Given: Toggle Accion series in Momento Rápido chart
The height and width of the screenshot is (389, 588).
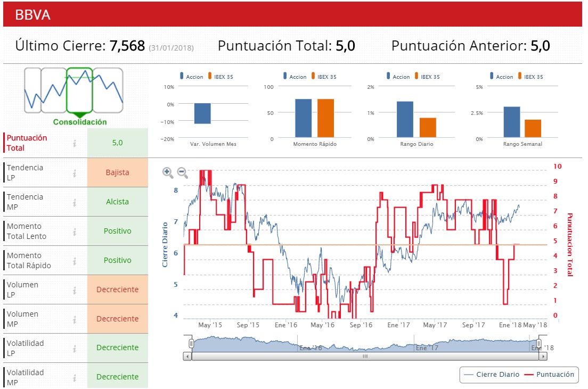Looking at the screenshot, I should tap(295, 77).
